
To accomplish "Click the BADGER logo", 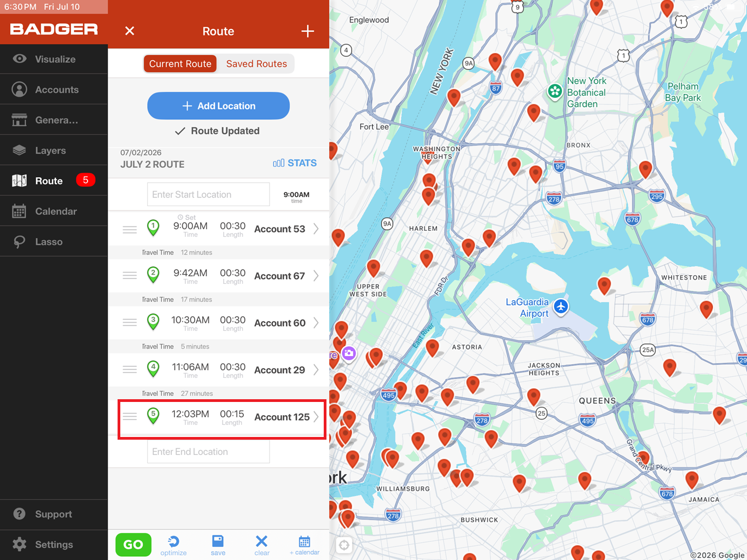I will click(x=54, y=29).
